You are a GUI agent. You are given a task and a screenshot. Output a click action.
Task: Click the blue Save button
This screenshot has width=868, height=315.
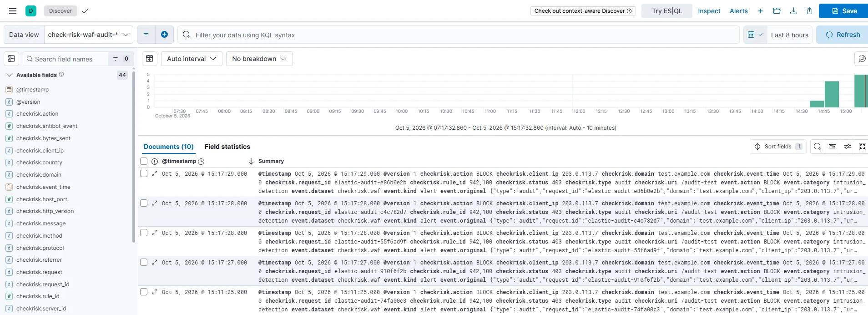(x=844, y=11)
